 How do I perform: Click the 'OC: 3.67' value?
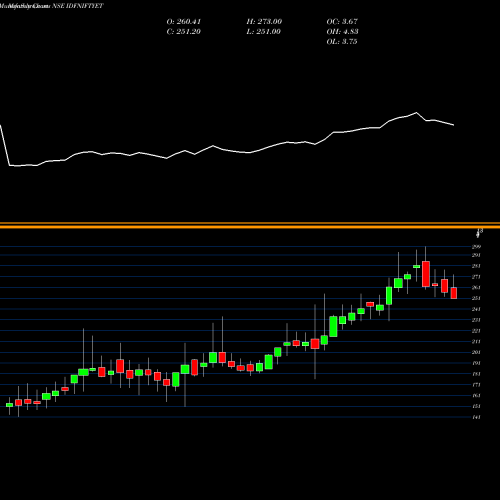click(x=342, y=22)
